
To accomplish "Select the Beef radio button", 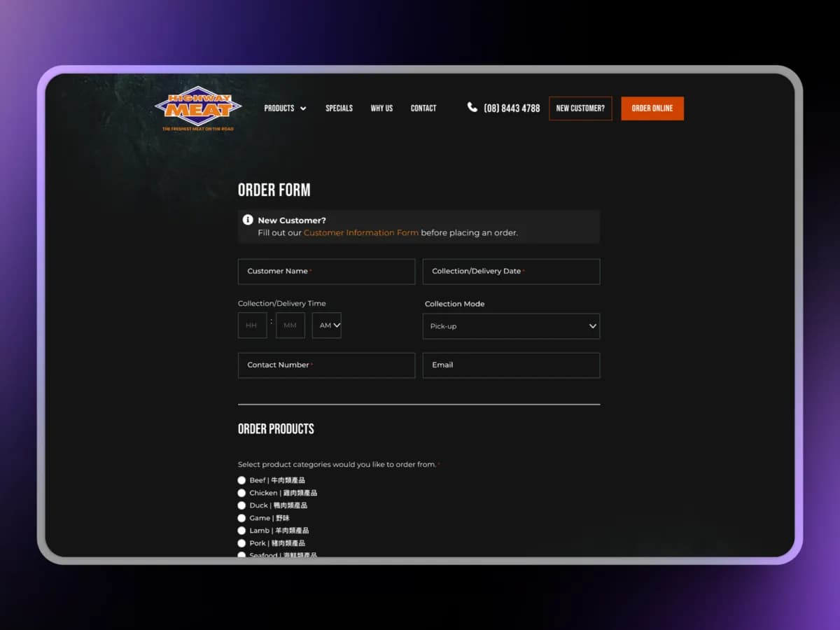I will (241, 480).
